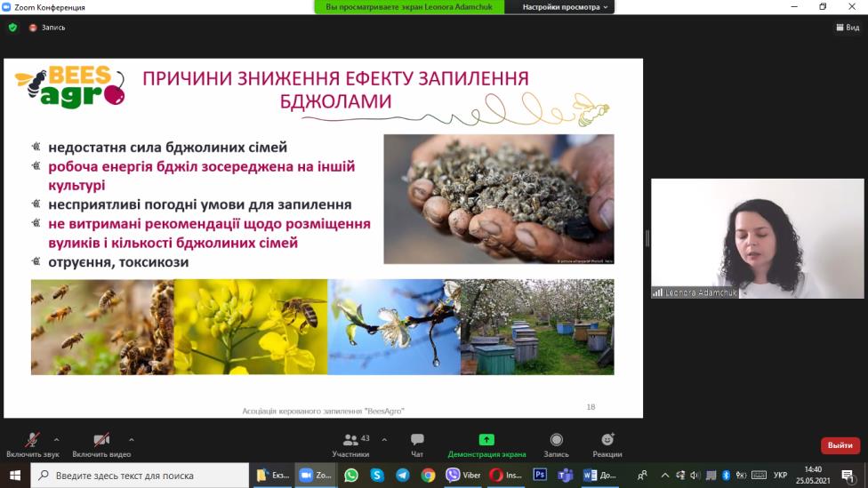Open Настройки просмотра view options dropdown
The image size is (868, 488).
point(566,7)
